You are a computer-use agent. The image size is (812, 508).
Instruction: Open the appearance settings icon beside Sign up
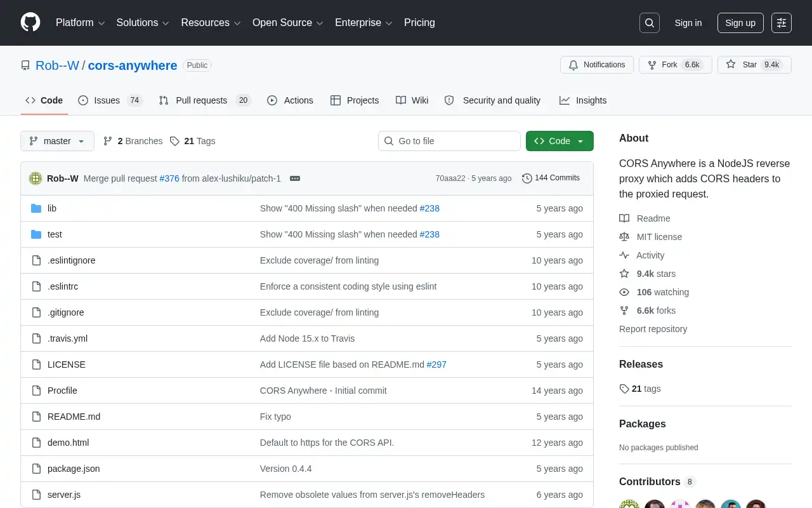click(782, 23)
